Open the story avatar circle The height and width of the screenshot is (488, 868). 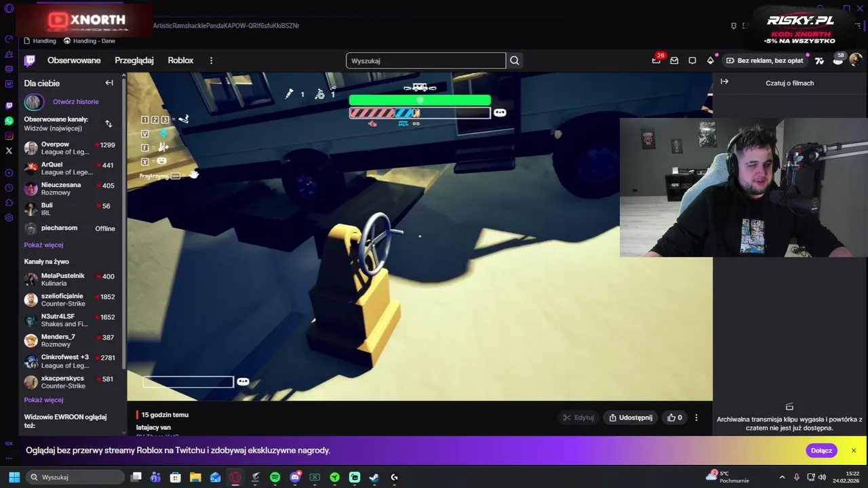[x=34, y=102]
